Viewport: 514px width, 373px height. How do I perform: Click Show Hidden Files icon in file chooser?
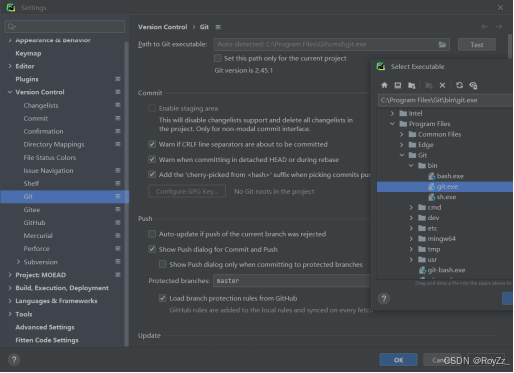tap(473, 85)
